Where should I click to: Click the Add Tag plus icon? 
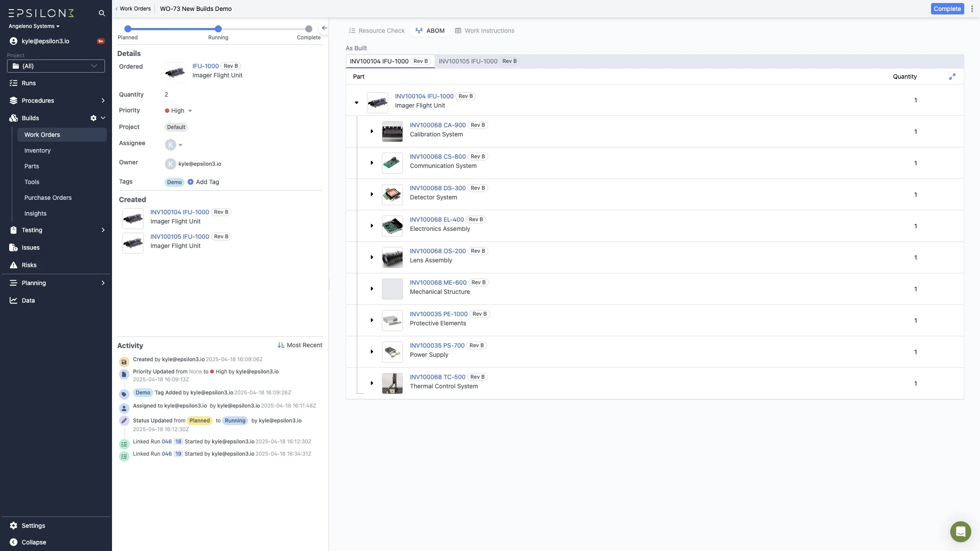point(190,182)
